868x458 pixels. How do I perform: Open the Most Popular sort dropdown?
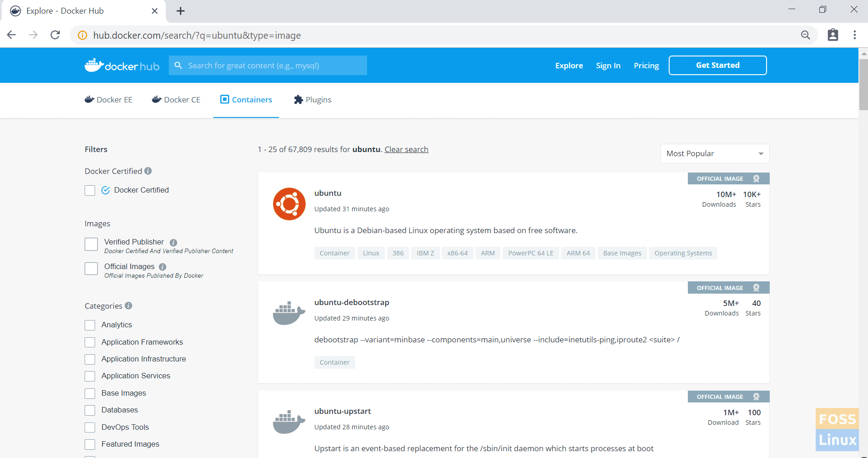click(x=715, y=153)
